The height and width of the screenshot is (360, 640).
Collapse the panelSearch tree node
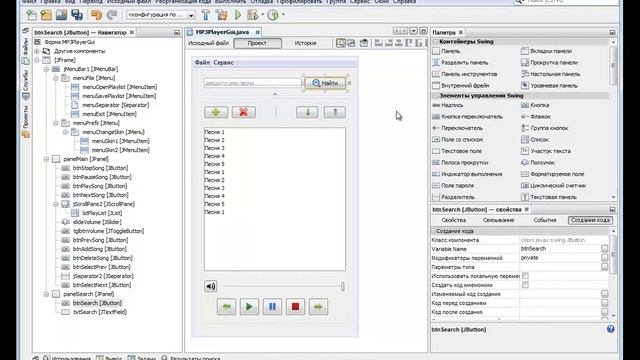(x=46, y=294)
